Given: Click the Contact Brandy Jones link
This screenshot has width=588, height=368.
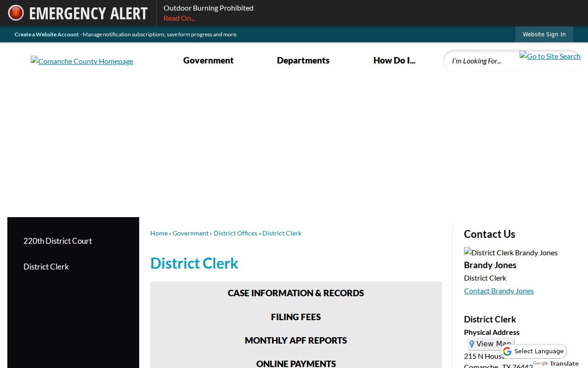Looking at the screenshot, I should (x=499, y=291).
